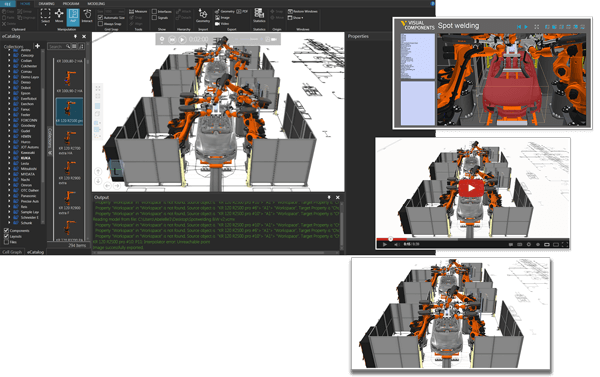The image size is (600, 377).
Task: Activate the PnP tool in ribbon
Action: (73, 16)
